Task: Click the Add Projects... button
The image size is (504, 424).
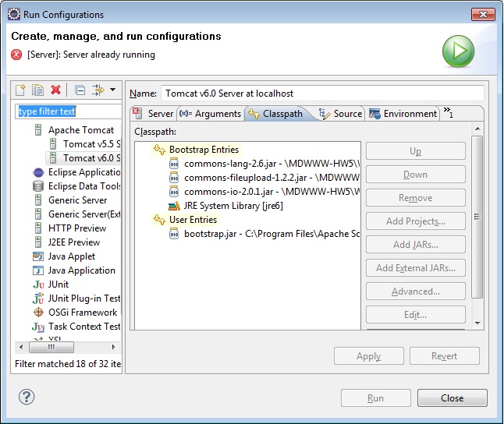Action: pos(415,221)
